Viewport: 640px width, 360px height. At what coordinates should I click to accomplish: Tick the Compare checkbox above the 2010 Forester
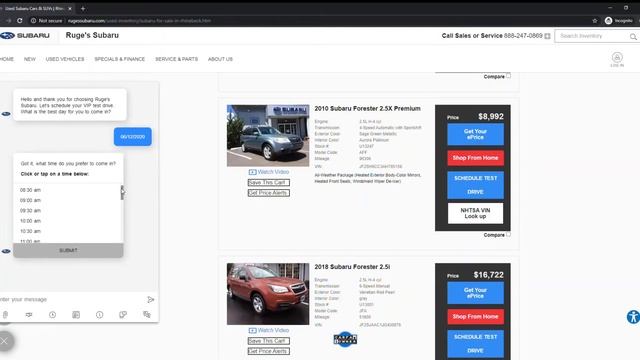click(x=508, y=76)
